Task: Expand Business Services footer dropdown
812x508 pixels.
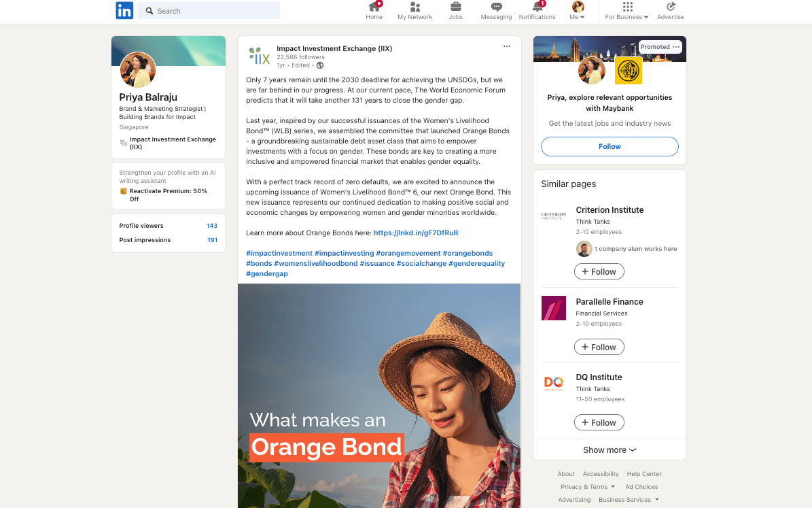Action: point(629,500)
